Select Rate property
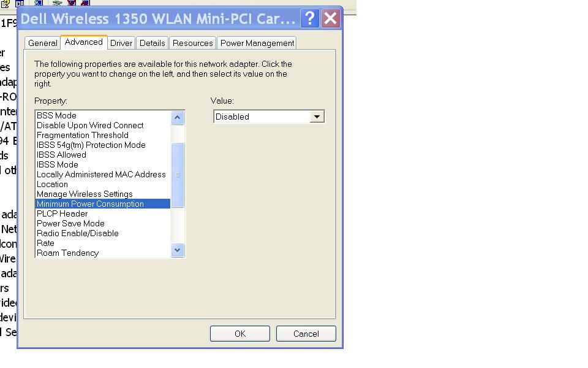Viewport: 588px width, 368px height. 103,243
